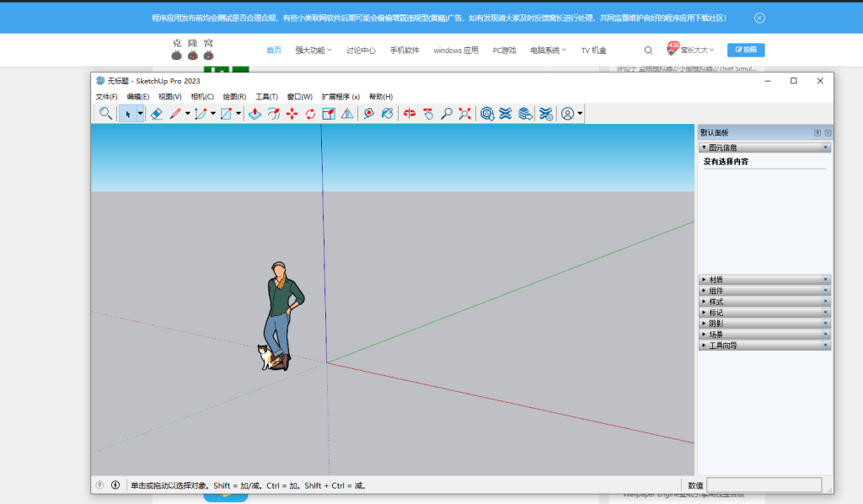Pin the 默认面板 tray with auto-hide icon
The height and width of the screenshot is (504, 863).
[x=817, y=133]
